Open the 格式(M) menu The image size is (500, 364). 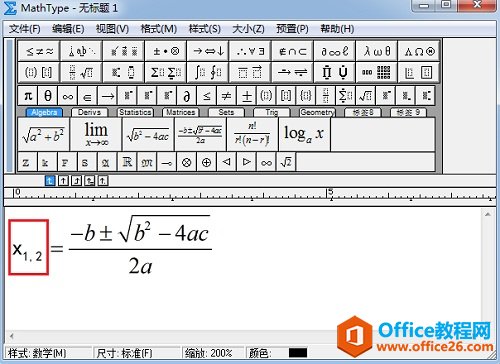159,29
